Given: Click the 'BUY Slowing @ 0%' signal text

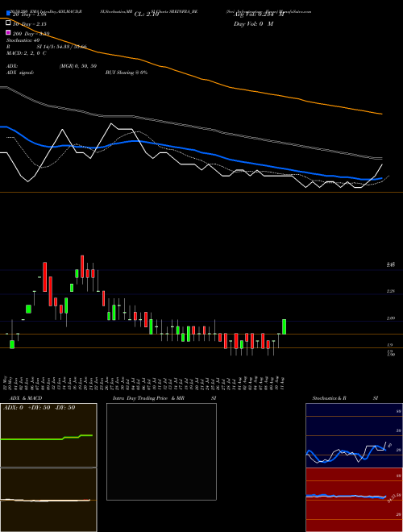Looking at the screenshot, I should coord(127,73).
